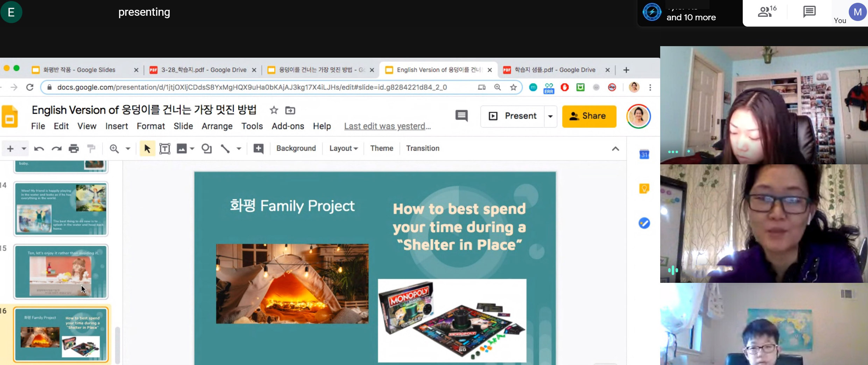Click the print icon
868x365 pixels.
tap(73, 149)
